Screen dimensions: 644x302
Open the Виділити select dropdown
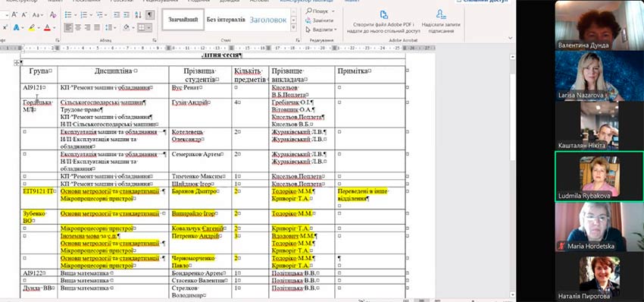[x=320, y=30]
